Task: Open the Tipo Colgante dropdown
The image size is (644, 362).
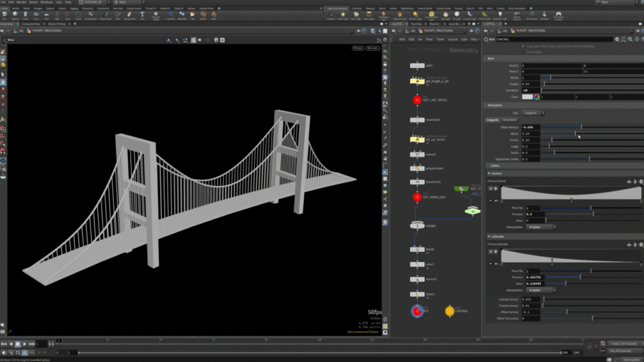Action: click(531, 112)
